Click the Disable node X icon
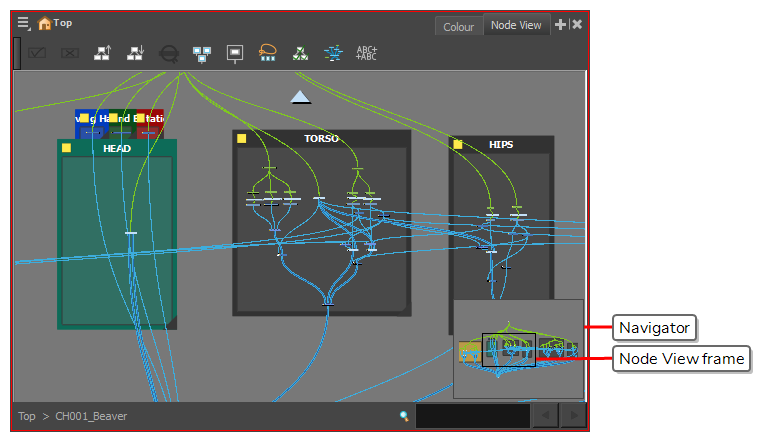The width and height of the screenshot is (765, 442). (69, 53)
